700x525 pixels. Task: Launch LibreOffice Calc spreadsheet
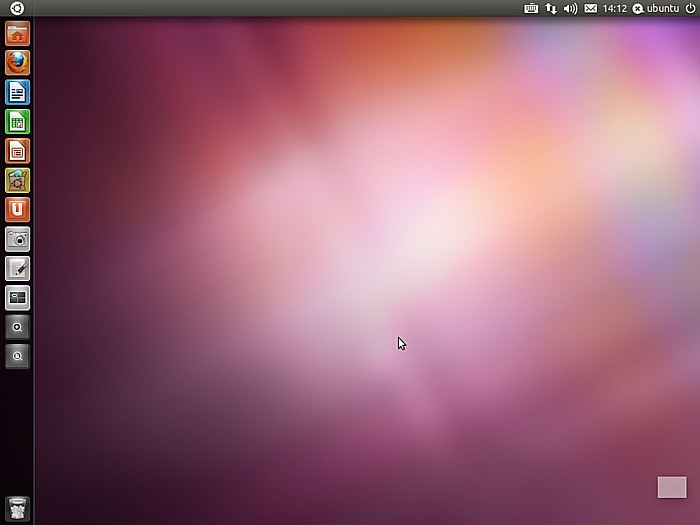(17, 121)
